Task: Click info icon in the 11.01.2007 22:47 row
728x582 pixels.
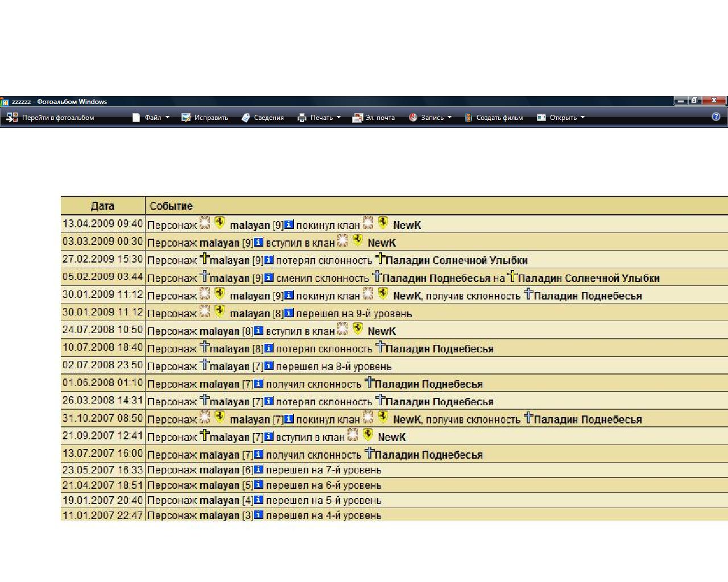Action: [x=259, y=515]
